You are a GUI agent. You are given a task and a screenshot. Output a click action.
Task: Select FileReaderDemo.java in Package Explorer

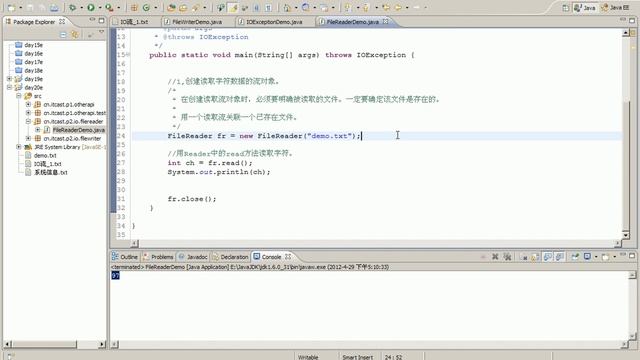click(79, 130)
